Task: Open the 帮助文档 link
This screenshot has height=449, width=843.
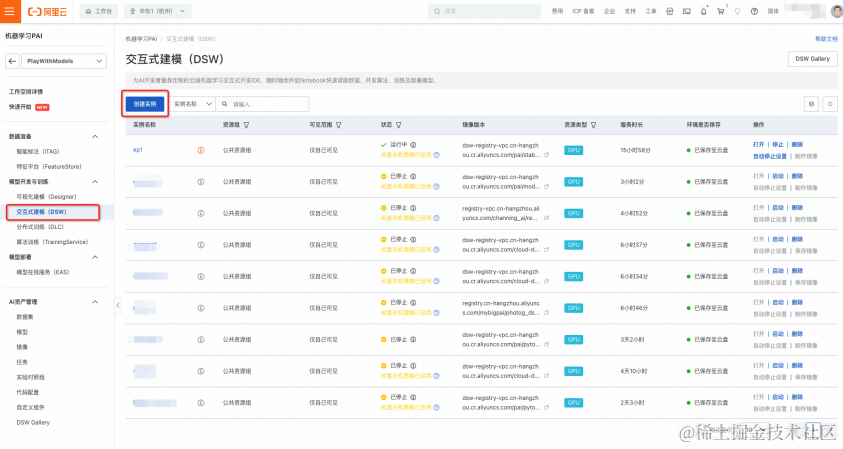Action: pyautogui.click(x=826, y=39)
